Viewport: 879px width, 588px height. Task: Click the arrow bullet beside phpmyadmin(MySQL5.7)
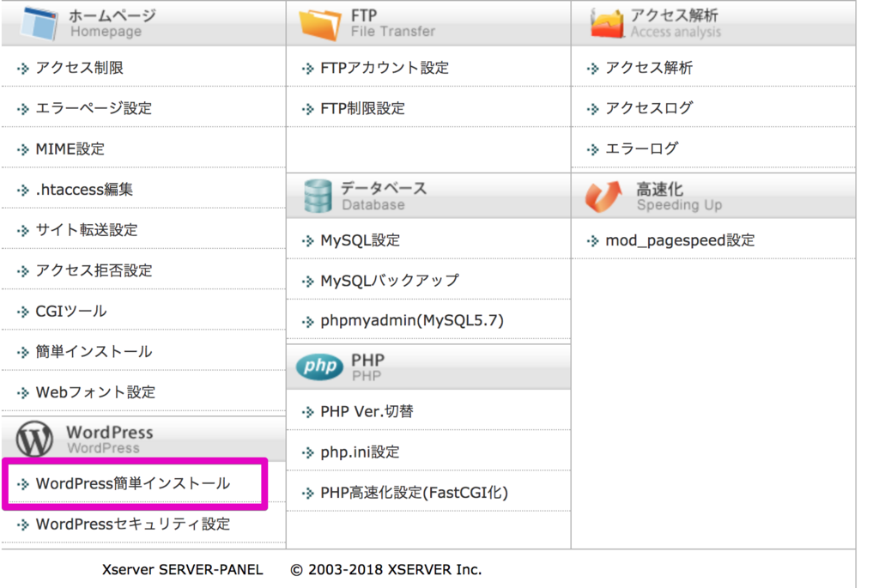(x=308, y=321)
